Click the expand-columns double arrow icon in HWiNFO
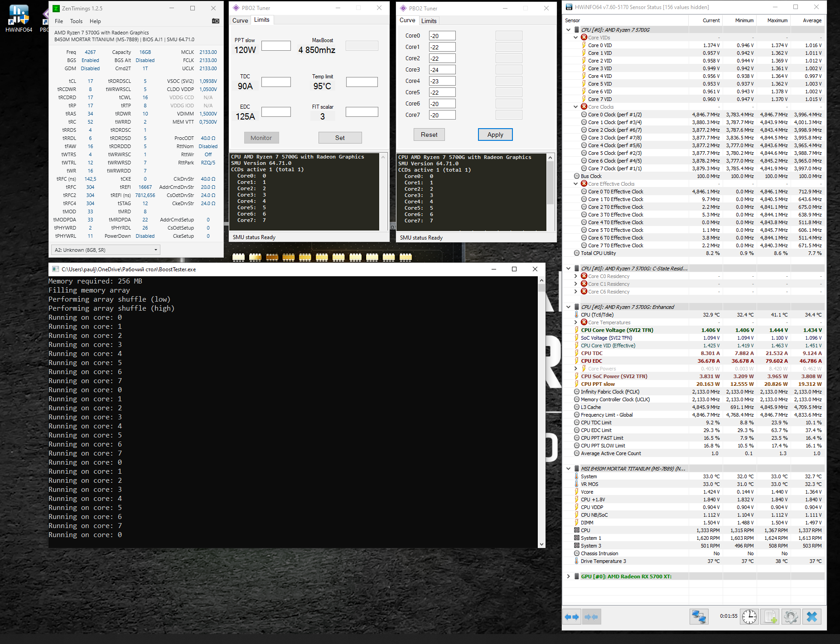This screenshot has width=840, height=644. [572, 617]
